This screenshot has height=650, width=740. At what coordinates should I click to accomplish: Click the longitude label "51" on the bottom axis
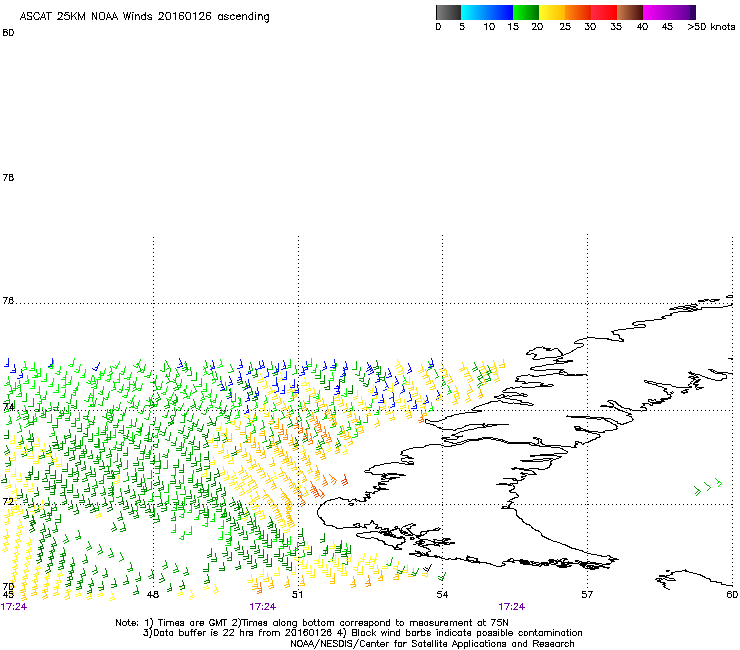tap(297, 595)
